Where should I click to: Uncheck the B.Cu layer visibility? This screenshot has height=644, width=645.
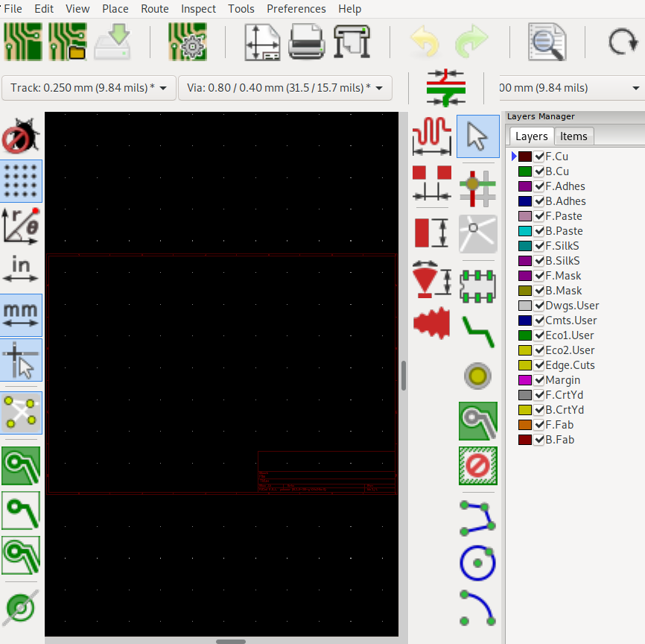539,171
